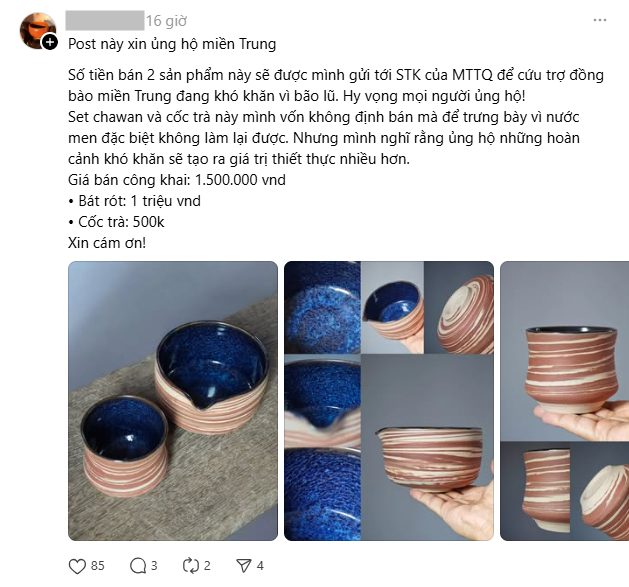Click the "Post này xin ủng hộ miền Trung" heading

(172, 44)
